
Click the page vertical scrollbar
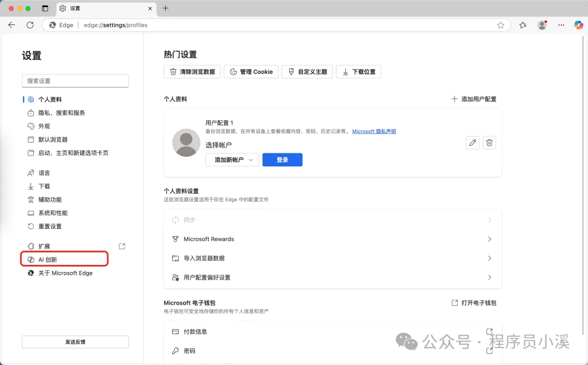tap(583, 185)
